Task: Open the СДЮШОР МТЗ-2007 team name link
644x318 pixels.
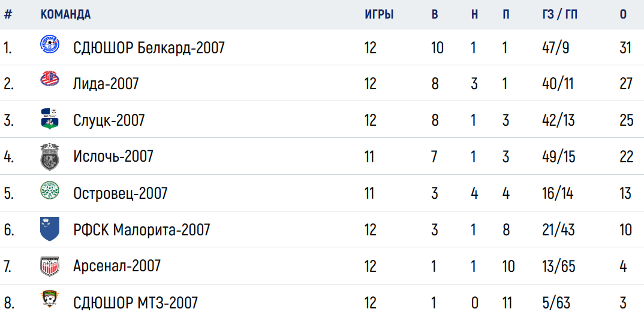Action: [x=136, y=303]
